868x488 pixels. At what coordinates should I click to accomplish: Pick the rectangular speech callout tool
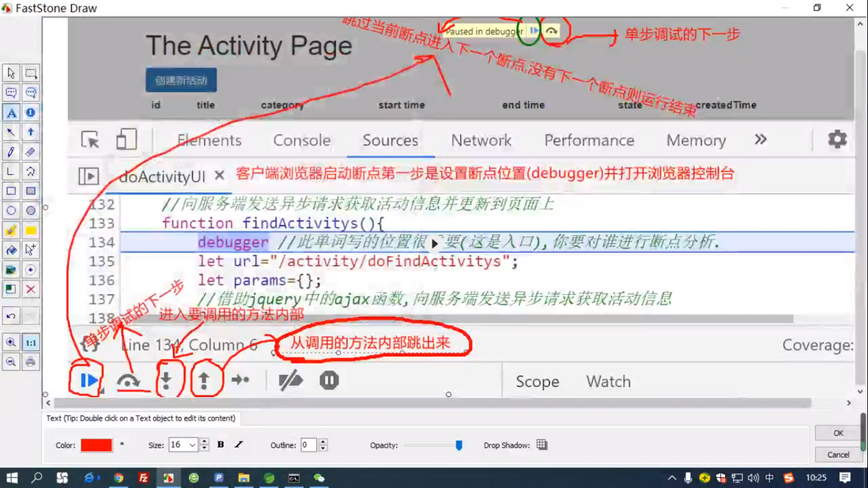(11, 93)
